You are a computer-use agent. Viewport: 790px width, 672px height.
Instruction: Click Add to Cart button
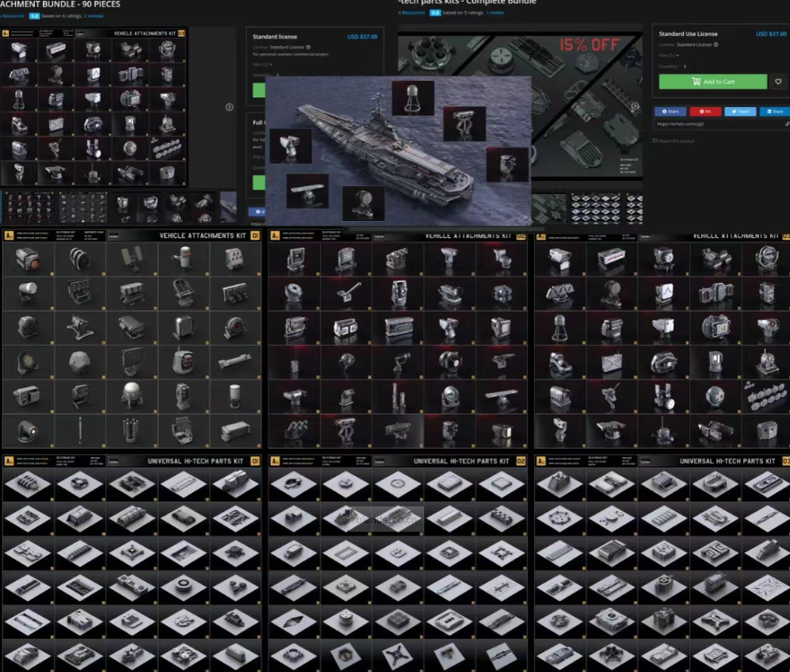pyautogui.click(x=712, y=82)
